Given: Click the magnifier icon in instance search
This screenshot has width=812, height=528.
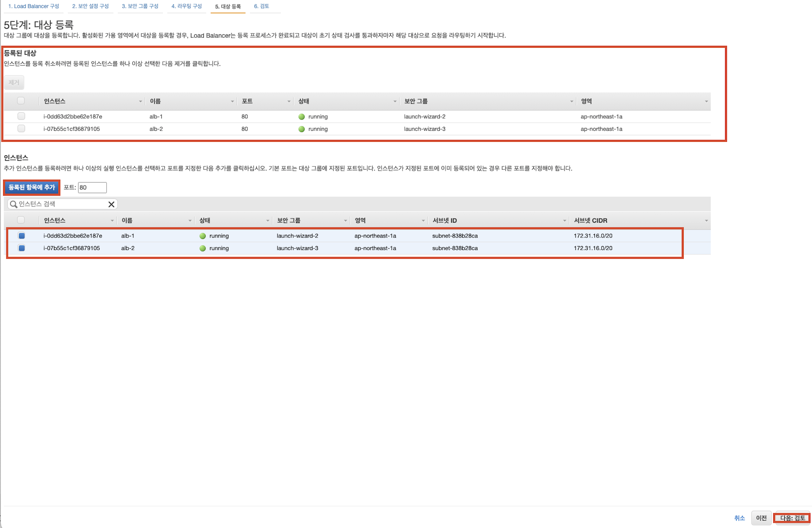Looking at the screenshot, I should 13,204.
